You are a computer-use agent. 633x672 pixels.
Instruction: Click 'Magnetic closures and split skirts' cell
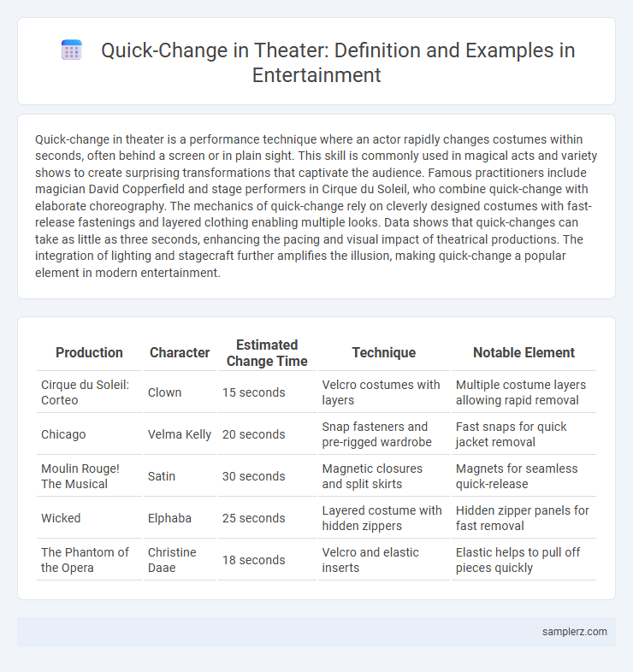pyautogui.click(x=384, y=476)
